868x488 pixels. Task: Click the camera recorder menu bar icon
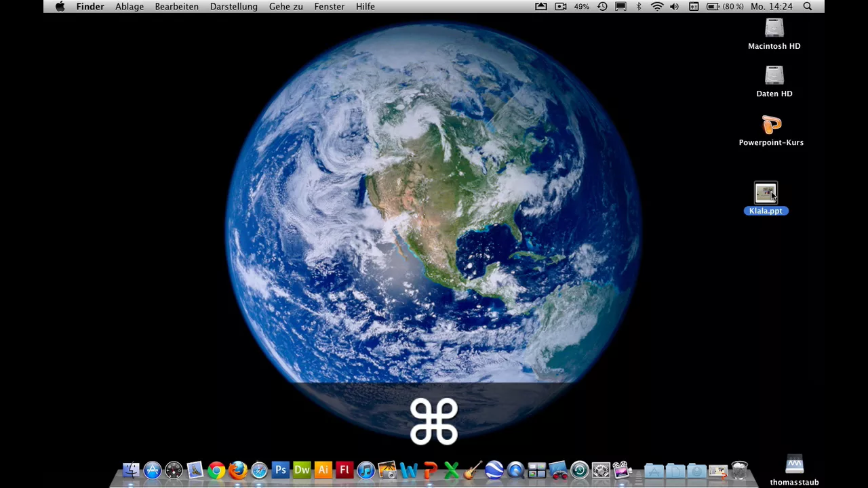(560, 6)
